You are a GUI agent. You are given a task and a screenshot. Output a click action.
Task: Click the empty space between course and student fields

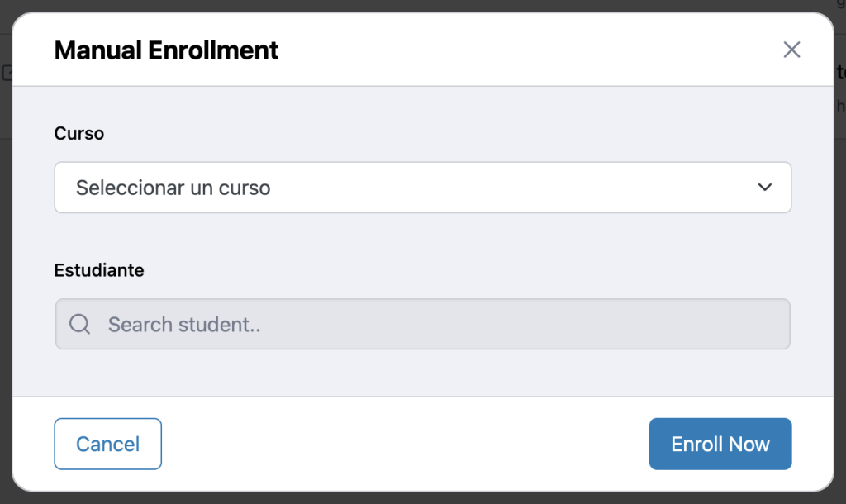point(422,240)
